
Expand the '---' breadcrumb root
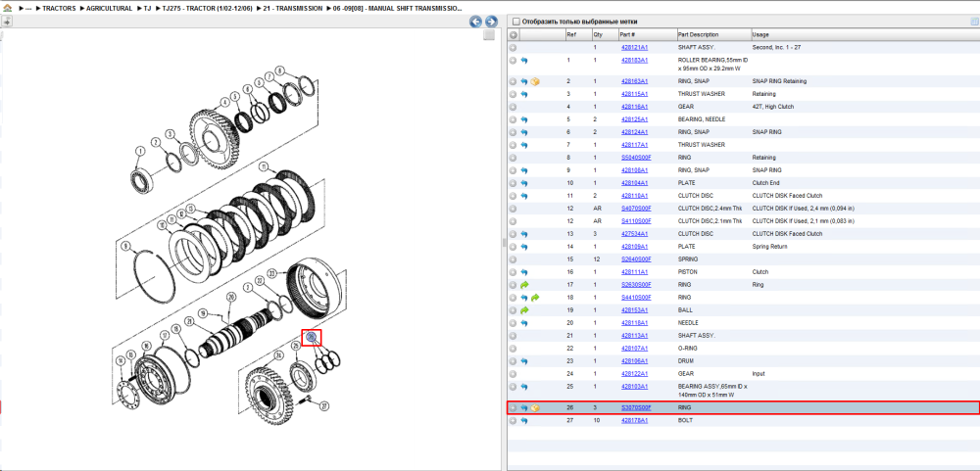(28, 9)
